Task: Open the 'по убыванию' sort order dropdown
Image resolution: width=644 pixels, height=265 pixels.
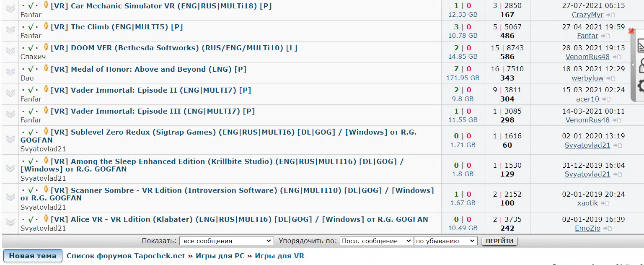Action: tap(445, 241)
